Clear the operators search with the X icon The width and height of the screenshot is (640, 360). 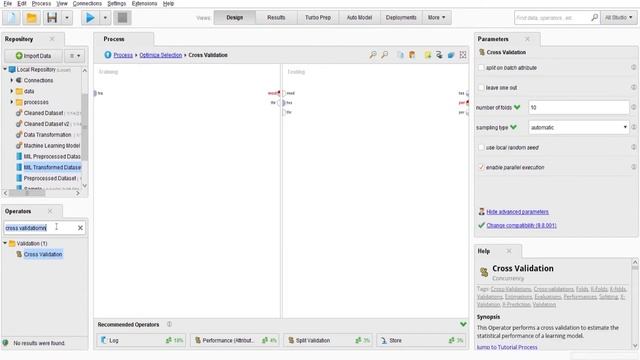click(x=80, y=228)
